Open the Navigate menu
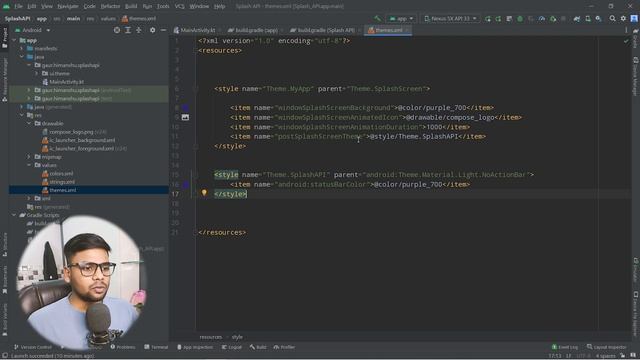This screenshot has width=640, height=360. point(68,6)
